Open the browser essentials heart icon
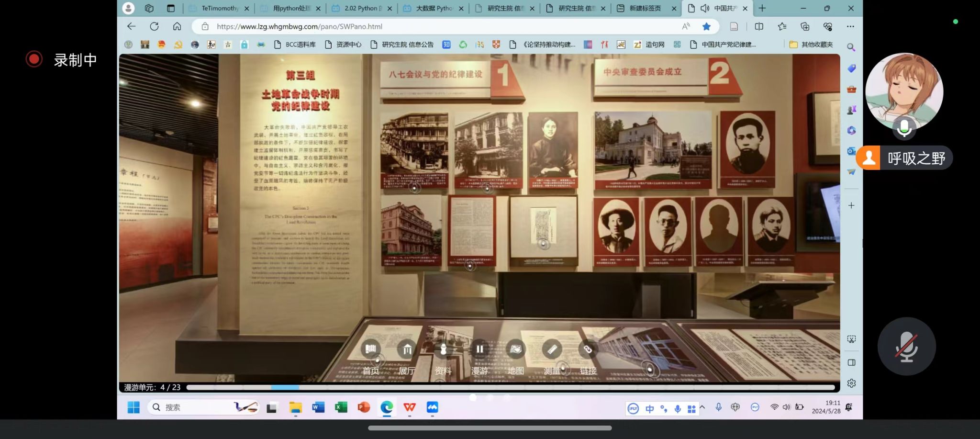 point(828,26)
